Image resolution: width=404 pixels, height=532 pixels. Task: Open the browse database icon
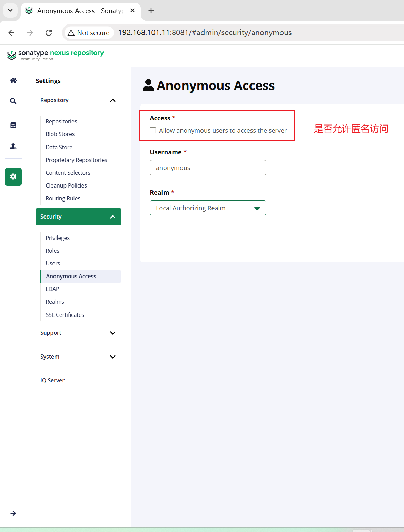[x=13, y=125]
